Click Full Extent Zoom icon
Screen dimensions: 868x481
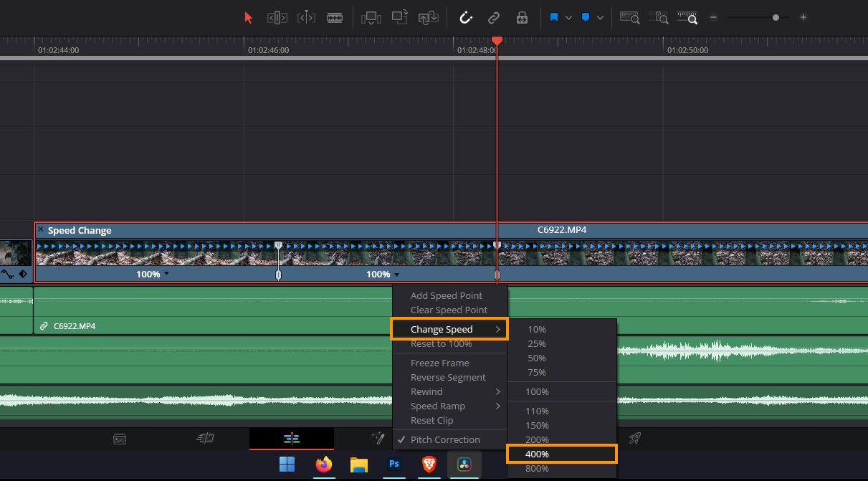(x=629, y=17)
